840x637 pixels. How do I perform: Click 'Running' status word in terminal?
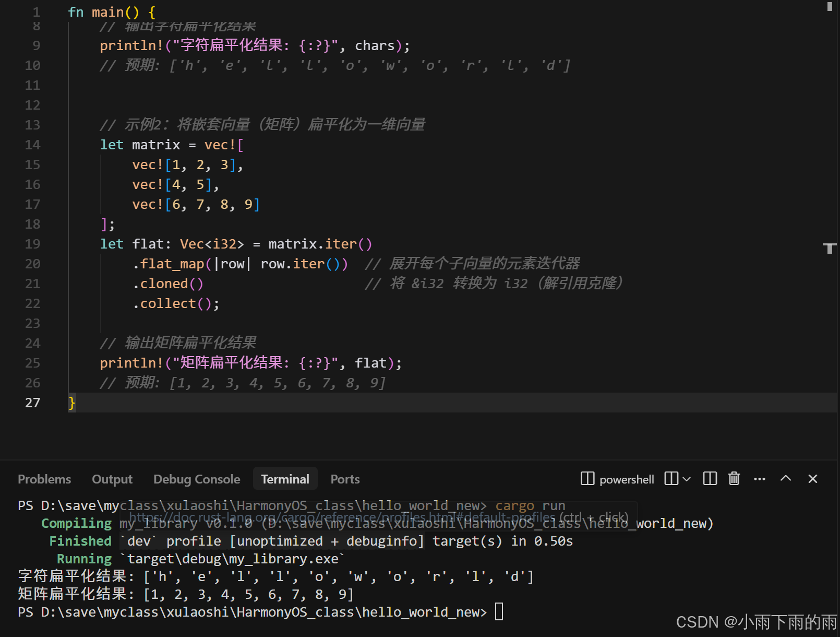(84, 559)
